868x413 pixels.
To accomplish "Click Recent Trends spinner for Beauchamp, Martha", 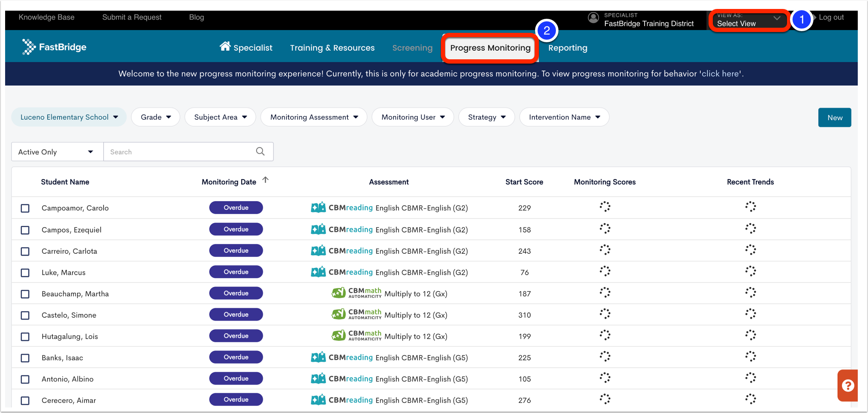I will pos(750,293).
